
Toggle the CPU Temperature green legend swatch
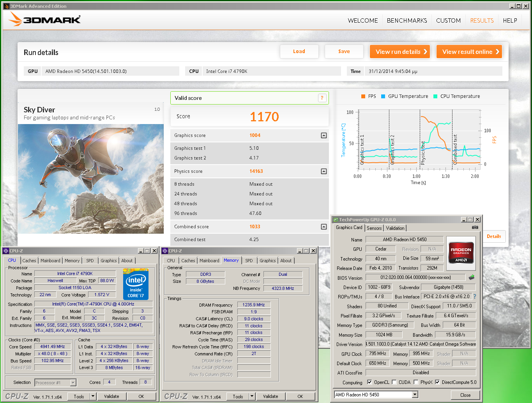435,96
